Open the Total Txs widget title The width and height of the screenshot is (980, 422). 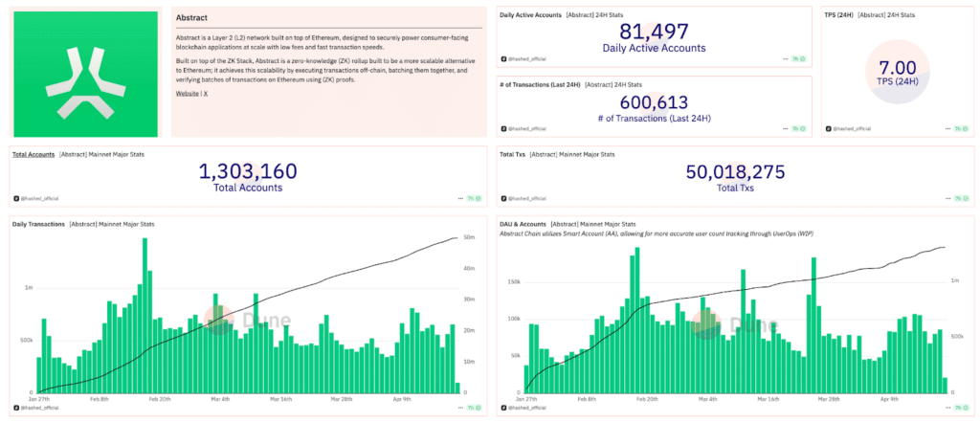pyautogui.click(x=513, y=154)
